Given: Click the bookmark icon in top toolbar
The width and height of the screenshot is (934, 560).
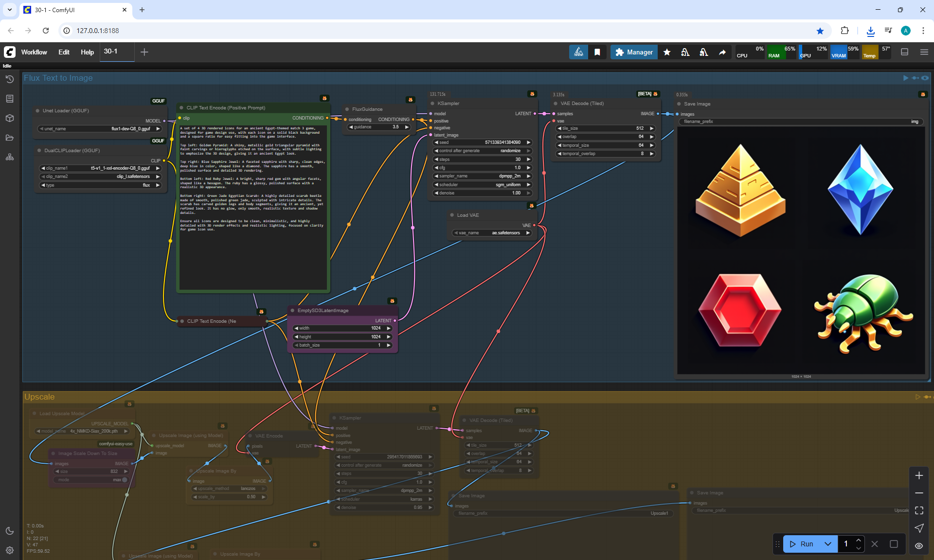Looking at the screenshot, I should [x=597, y=52].
